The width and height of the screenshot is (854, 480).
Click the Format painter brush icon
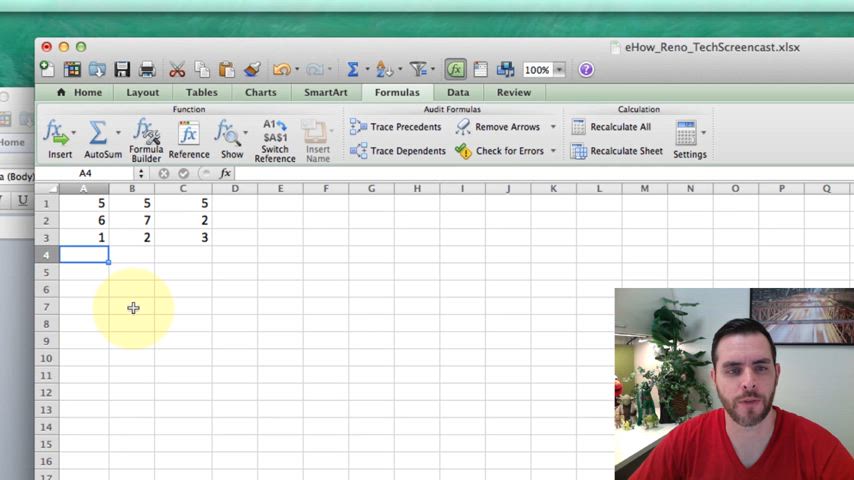252,70
